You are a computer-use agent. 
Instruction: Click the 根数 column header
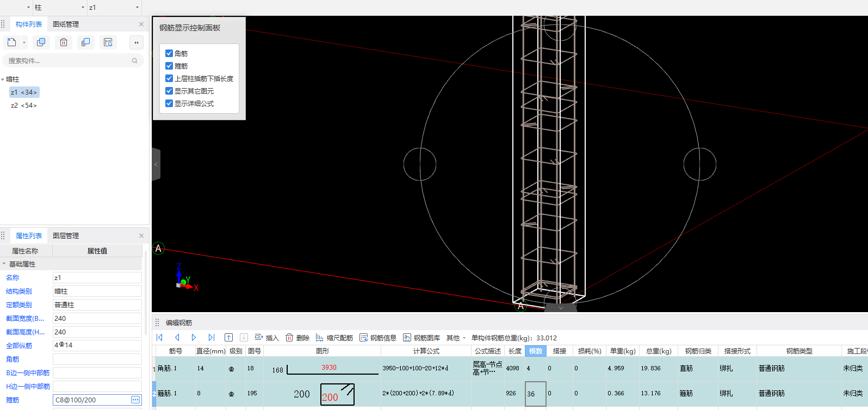click(536, 351)
